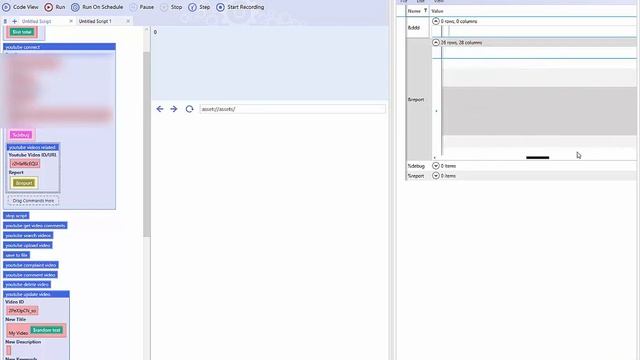Edit the Video ID field in update video
The height and width of the screenshot is (360, 640).
[22, 311]
